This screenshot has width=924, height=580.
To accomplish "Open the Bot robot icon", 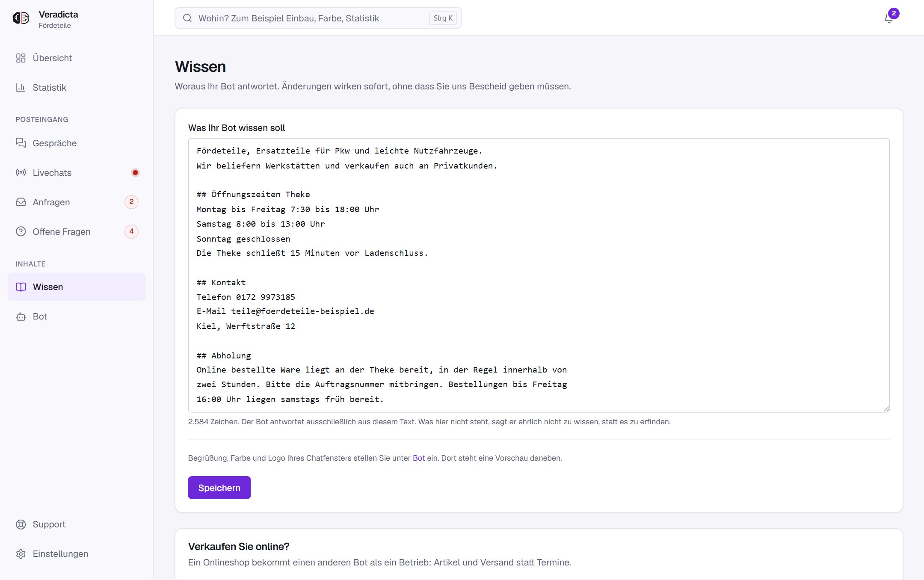I will (21, 317).
